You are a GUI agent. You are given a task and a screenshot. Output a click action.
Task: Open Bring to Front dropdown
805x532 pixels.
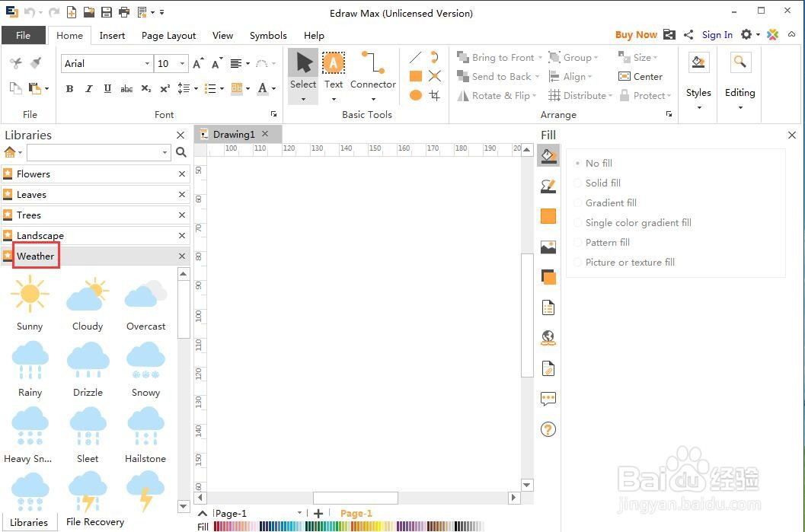[x=540, y=58]
